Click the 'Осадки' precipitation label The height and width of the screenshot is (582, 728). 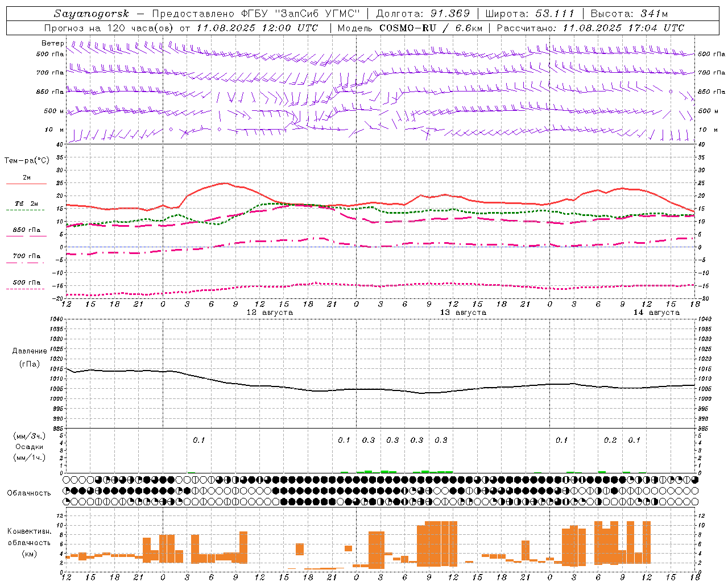[29, 447]
